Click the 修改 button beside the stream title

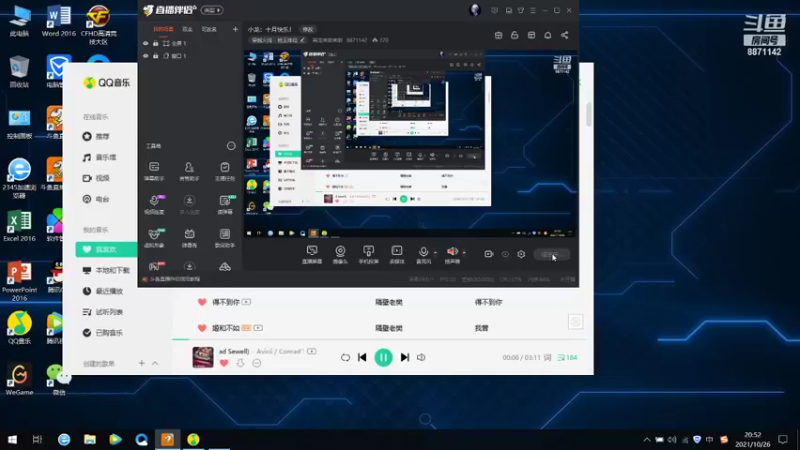point(308,30)
